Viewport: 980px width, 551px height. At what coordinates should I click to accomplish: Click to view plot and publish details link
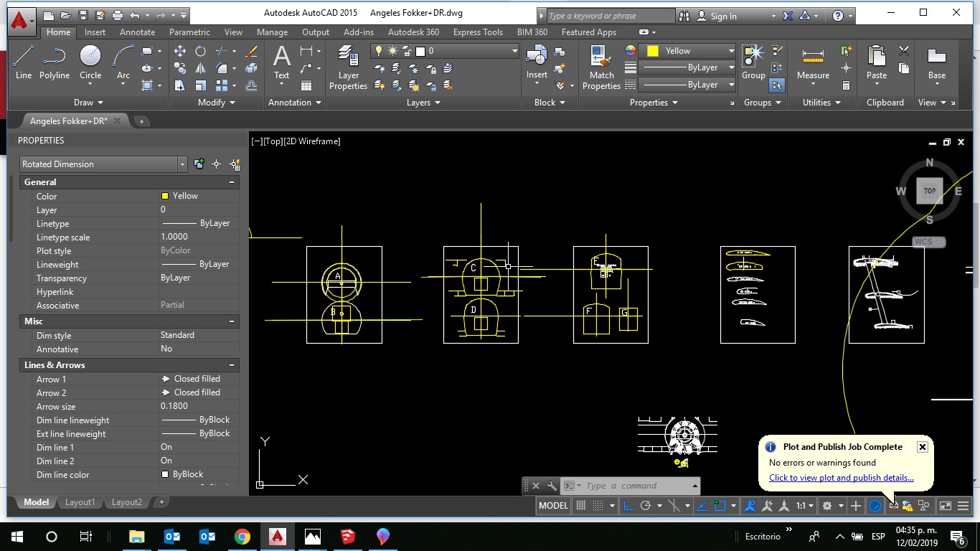tap(842, 478)
